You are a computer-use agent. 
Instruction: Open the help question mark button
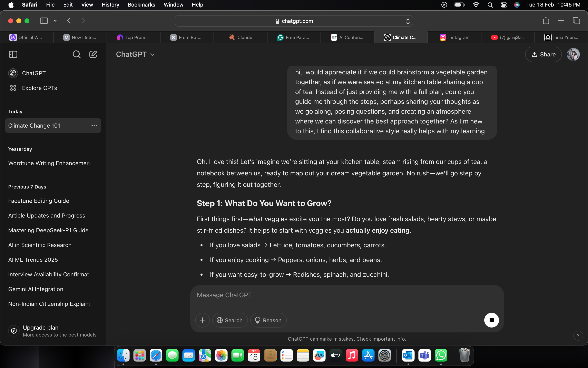[578, 335]
